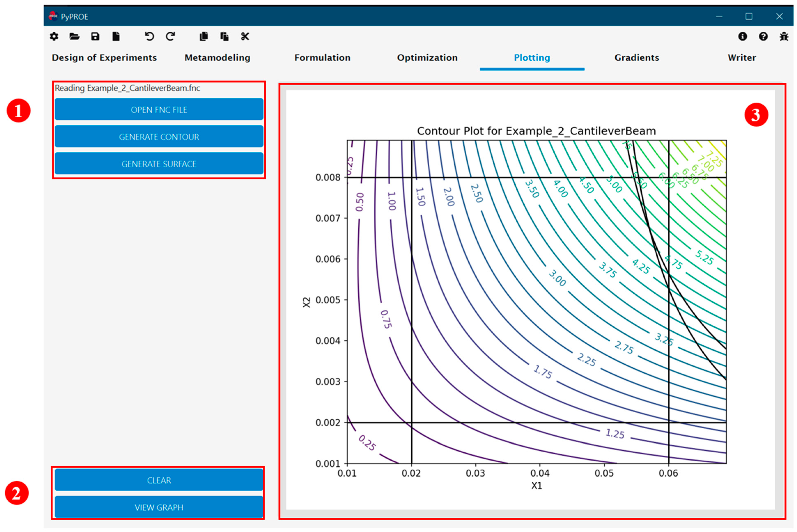This screenshot has width=797, height=532.
Task: Redo action with redo arrow icon
Action: point(170,36)
